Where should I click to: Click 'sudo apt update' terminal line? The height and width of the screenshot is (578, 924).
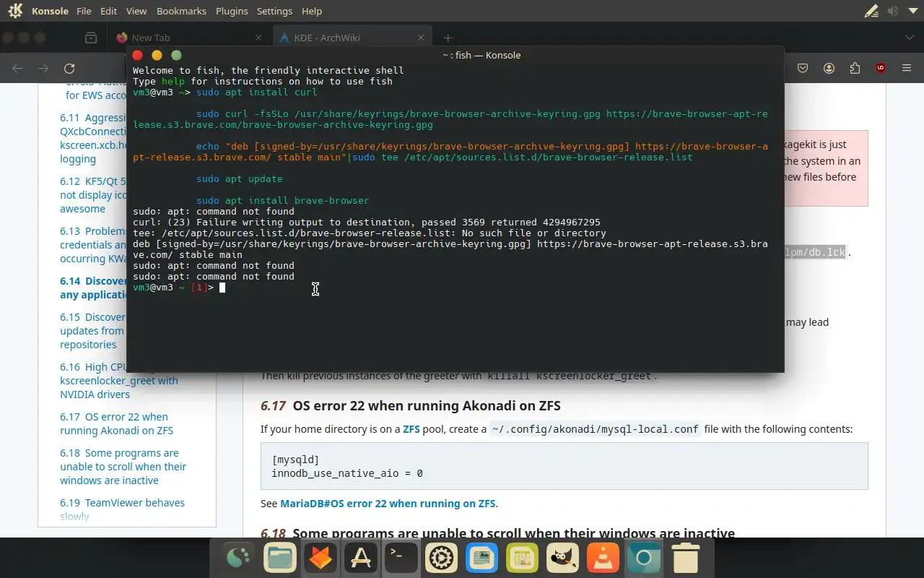[239, 179]
